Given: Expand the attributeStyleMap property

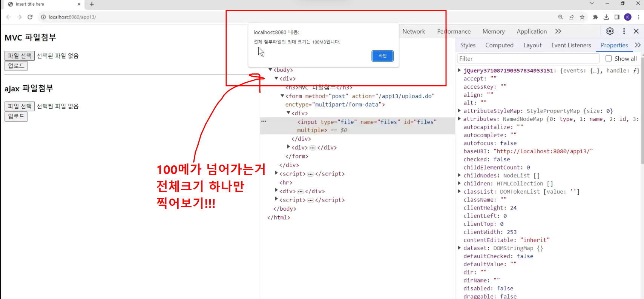Looking at the screenshot, I should click(x=459, y=111).
